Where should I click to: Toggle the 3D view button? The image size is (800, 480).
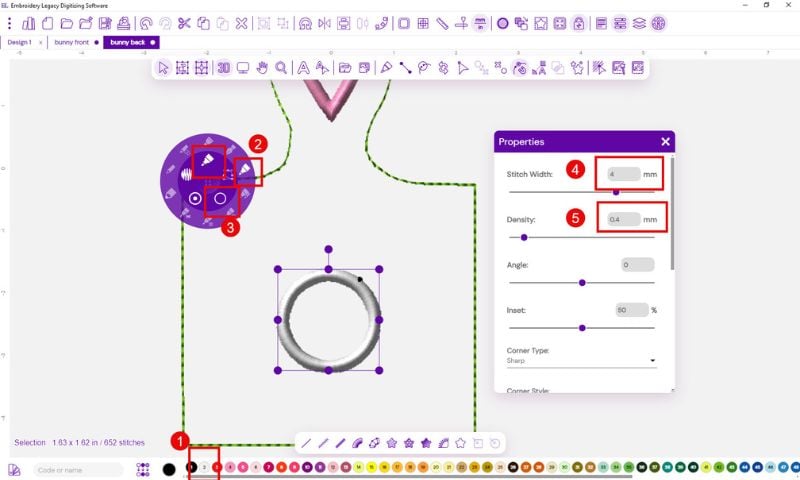coord(223,68)
